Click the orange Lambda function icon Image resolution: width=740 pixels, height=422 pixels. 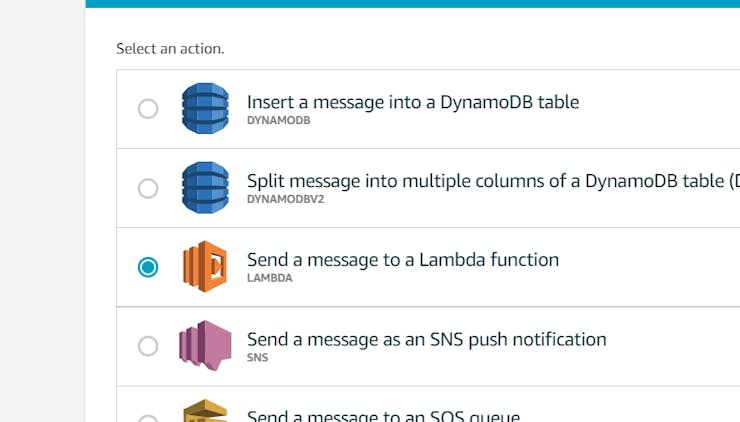[205, 266]
